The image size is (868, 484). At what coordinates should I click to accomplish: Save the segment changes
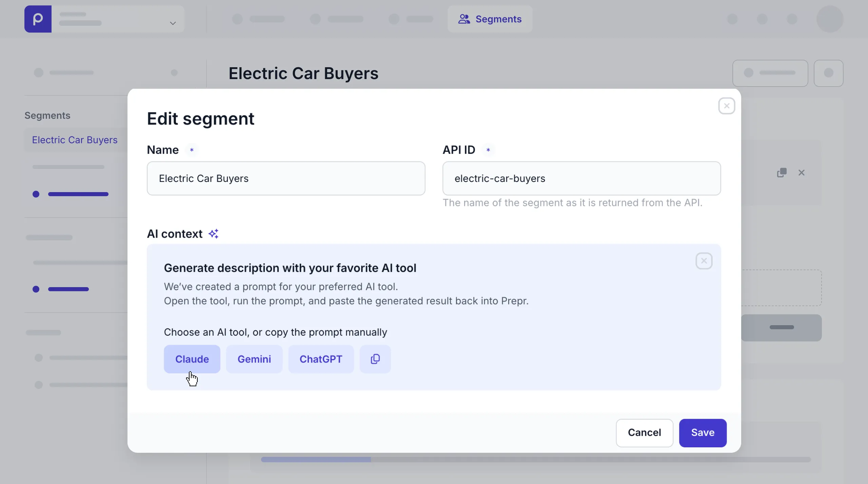pos(703,433)
